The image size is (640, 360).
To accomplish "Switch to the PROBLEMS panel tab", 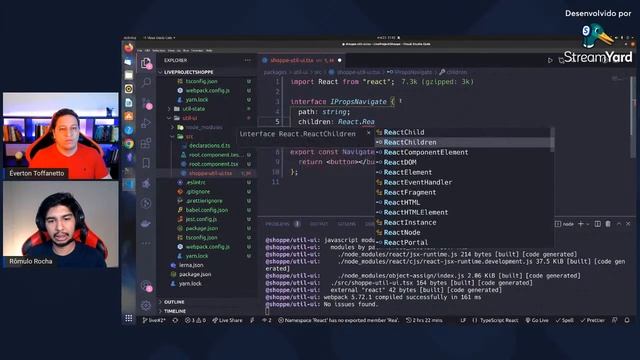I will [x=277, y=224].
